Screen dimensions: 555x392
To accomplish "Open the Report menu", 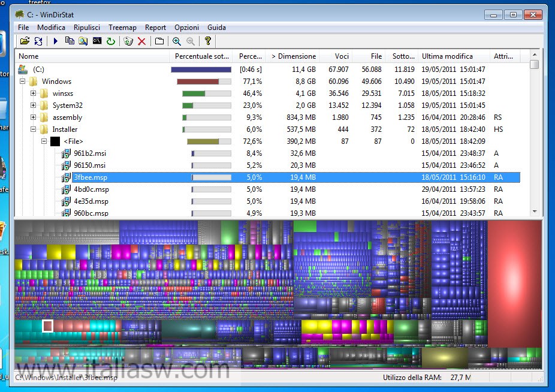I will (x=155, y=27).
